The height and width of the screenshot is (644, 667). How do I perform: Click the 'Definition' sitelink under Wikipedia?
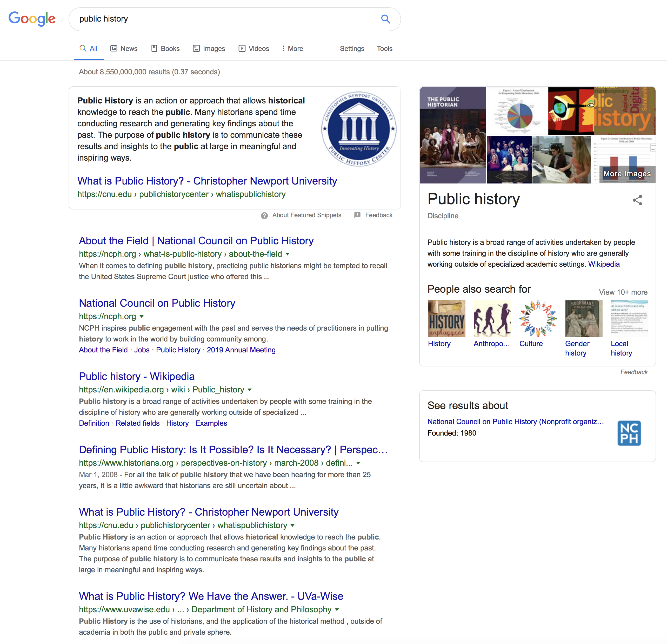click(x=94, y=423)
